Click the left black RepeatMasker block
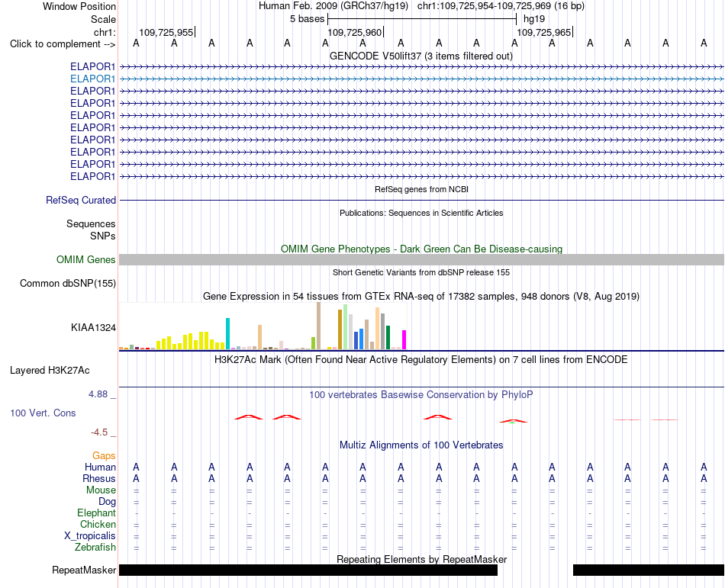The height and width of the screenshot is (588, 725). click(x=308, y=570)
